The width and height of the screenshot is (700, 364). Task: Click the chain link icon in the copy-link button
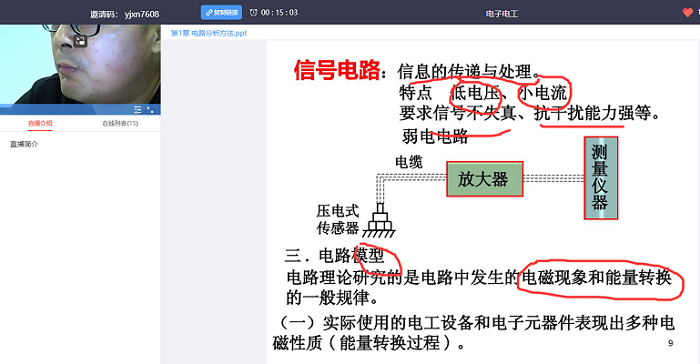tap(208, 13)
